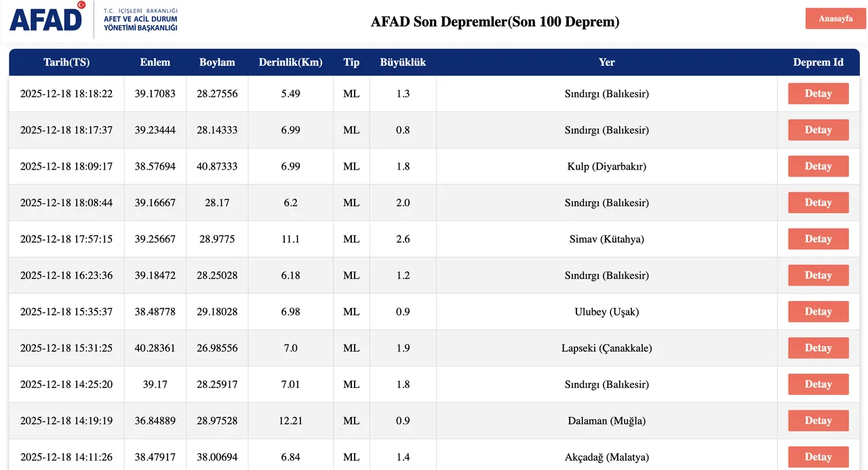Sort table by the Tarih(TS) column header
This screenshot has width=868, height=470.
[66, 62]
